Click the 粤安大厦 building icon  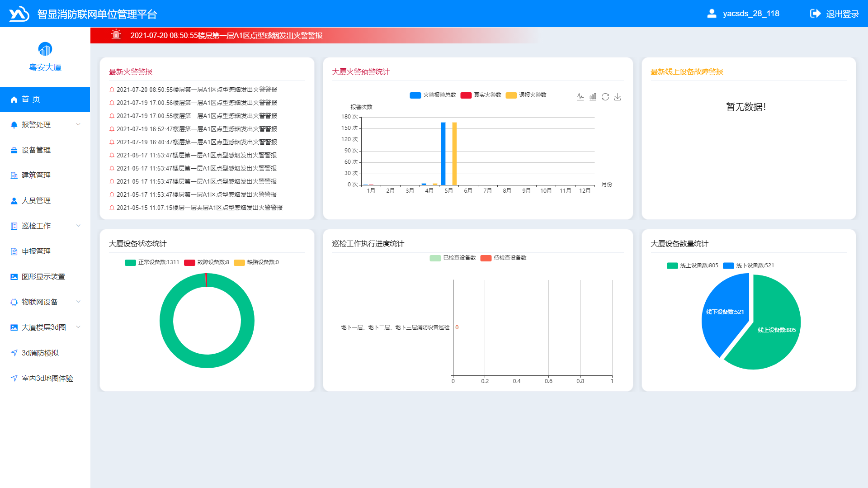coord(45,49)
